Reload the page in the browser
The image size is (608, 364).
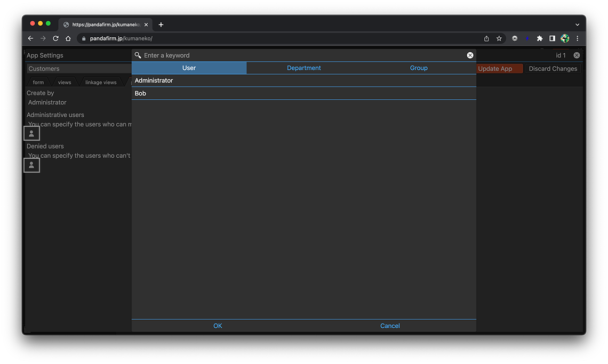pyautogui.click(x=55, y=38)
